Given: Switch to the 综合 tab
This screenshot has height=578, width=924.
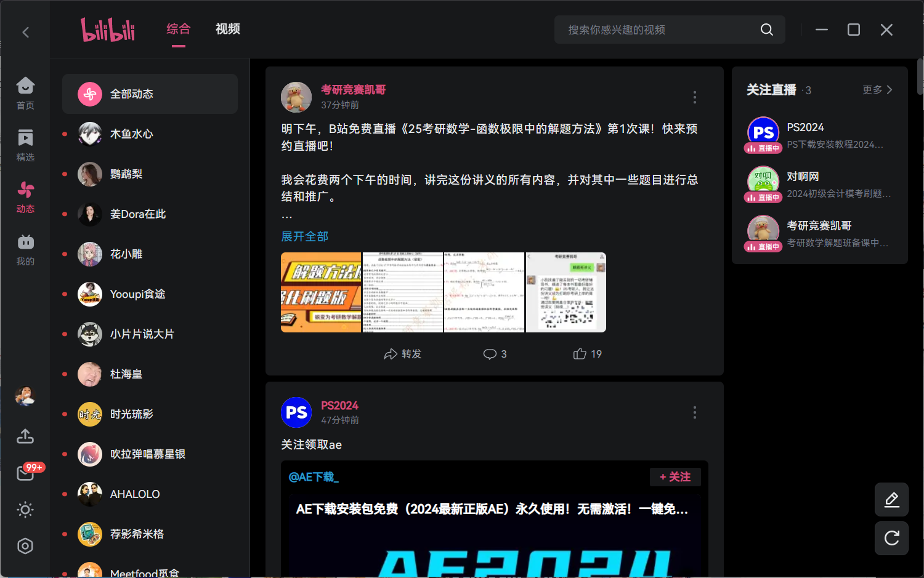Looking at the screenshot, I should tap(179, 29).
